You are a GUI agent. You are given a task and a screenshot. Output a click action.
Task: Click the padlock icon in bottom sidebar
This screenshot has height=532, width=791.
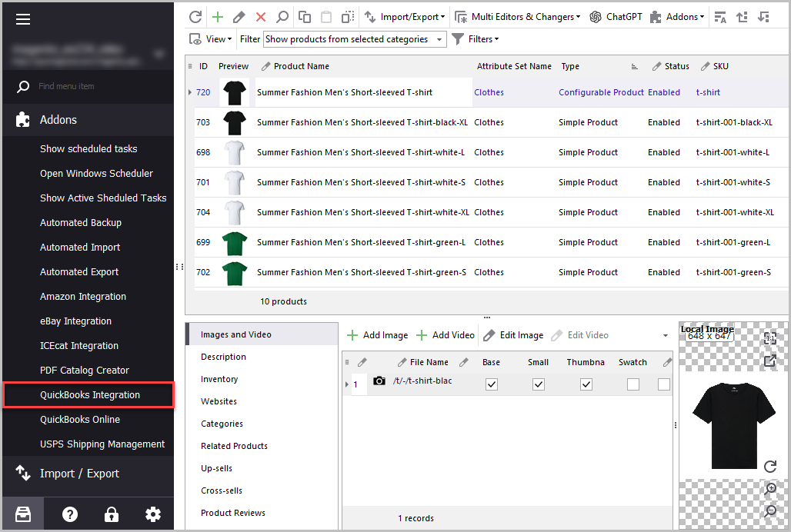coord(112,514)
